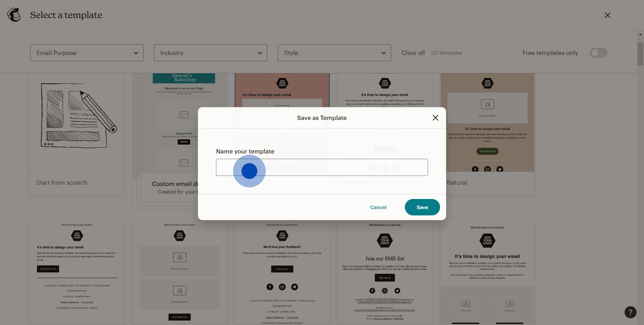Click the pencil sketch Start from scratch image

[x=77, y=116]
